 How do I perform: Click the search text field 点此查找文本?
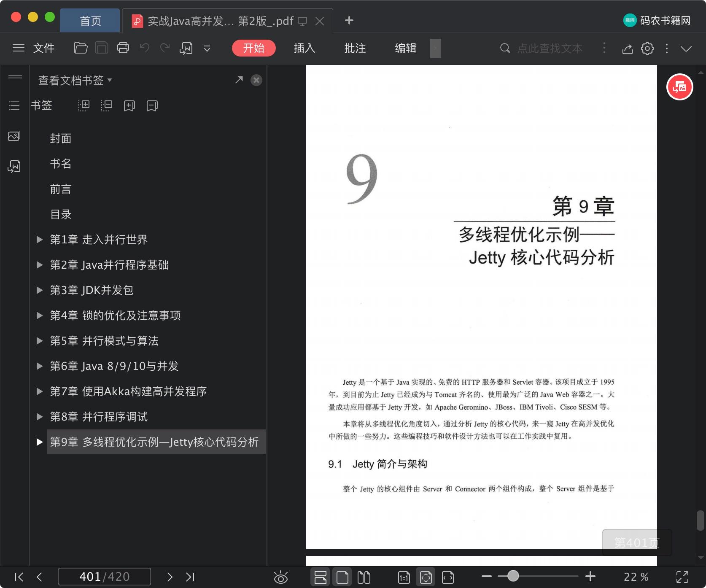[x=550, y=49]
